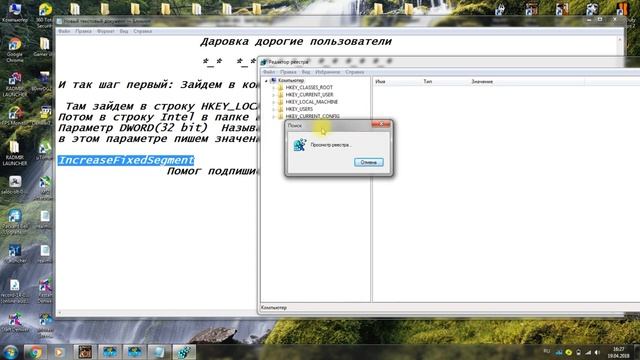Open Вид menu in Registry Editor
This screenshot has width=640, height=360.
click(306, 72)
